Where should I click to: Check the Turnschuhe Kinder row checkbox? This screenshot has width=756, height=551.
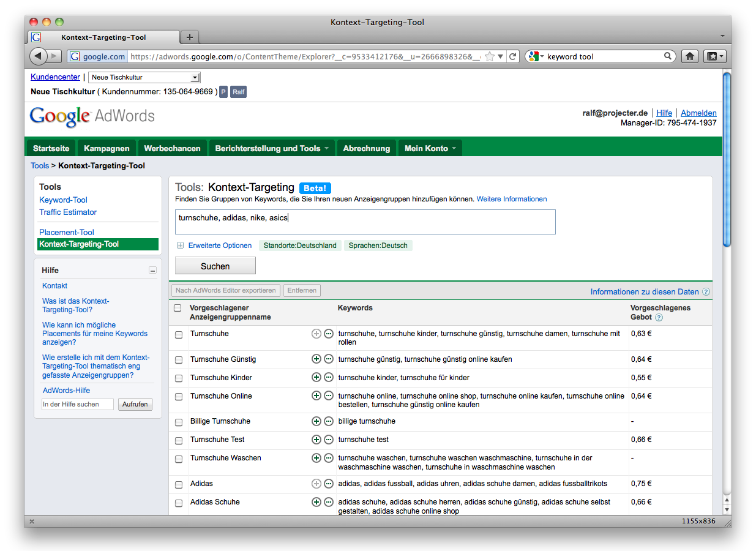[179, 378]
